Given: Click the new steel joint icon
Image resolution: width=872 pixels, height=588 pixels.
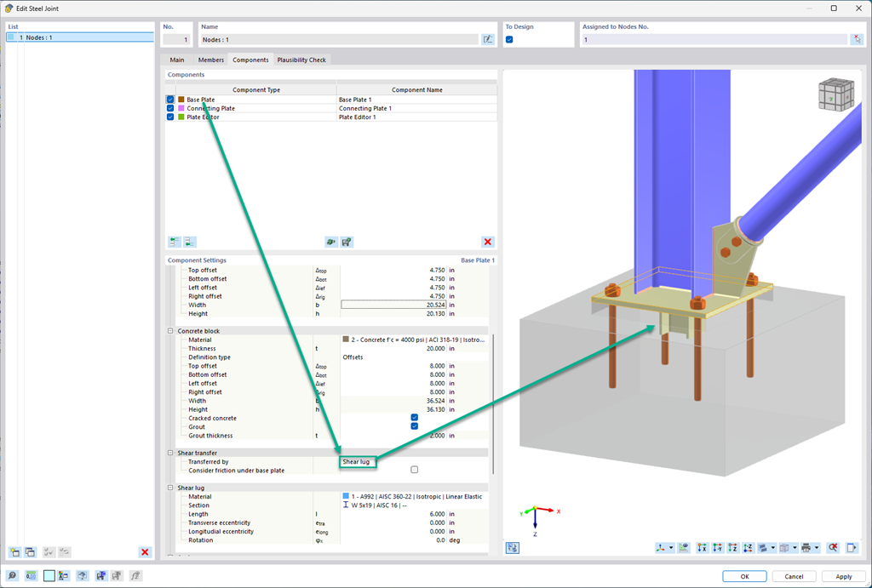Looking at the screenshot, I should tap(15, 552).
